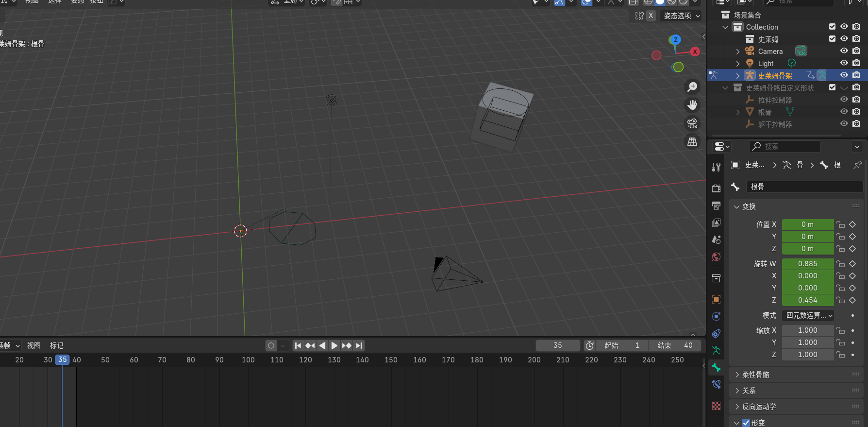Jump to next keyframe
868x427 pixels.
(x=347, y=345)
